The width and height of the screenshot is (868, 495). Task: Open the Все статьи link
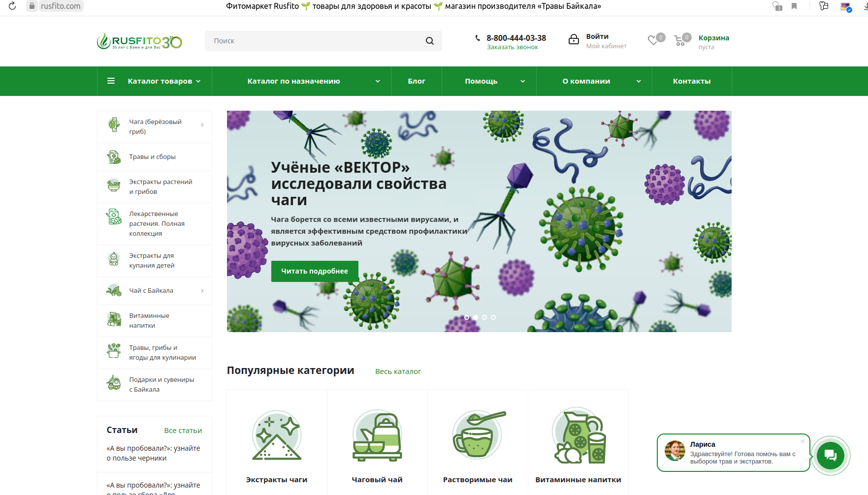[x=183, y=431]
